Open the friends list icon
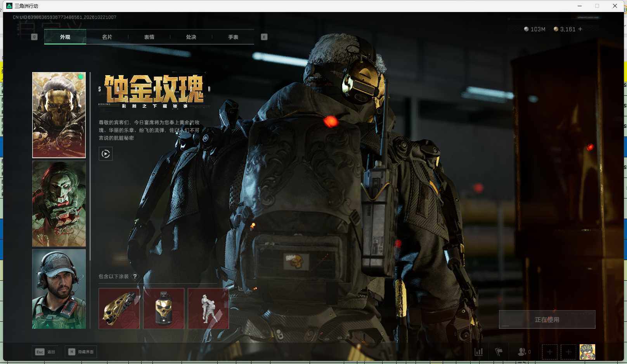 pyautogui.click(x=522, y=352)
